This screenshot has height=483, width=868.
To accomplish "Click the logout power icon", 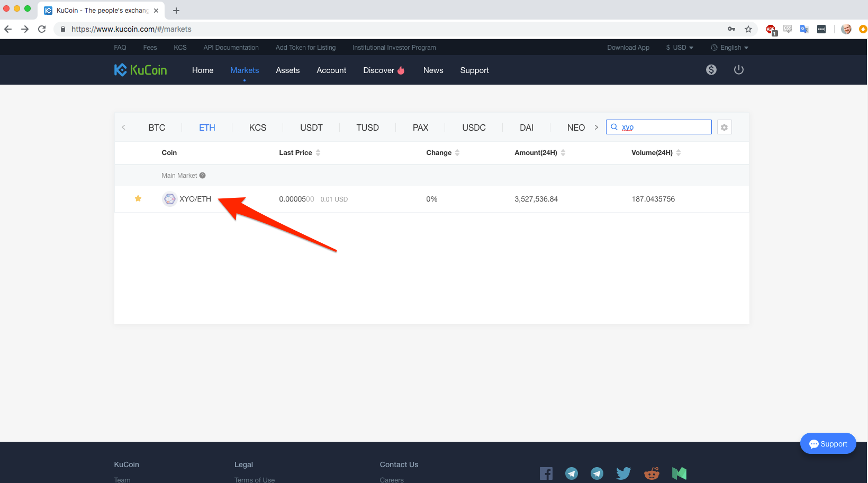I will (x=739, y=69).
